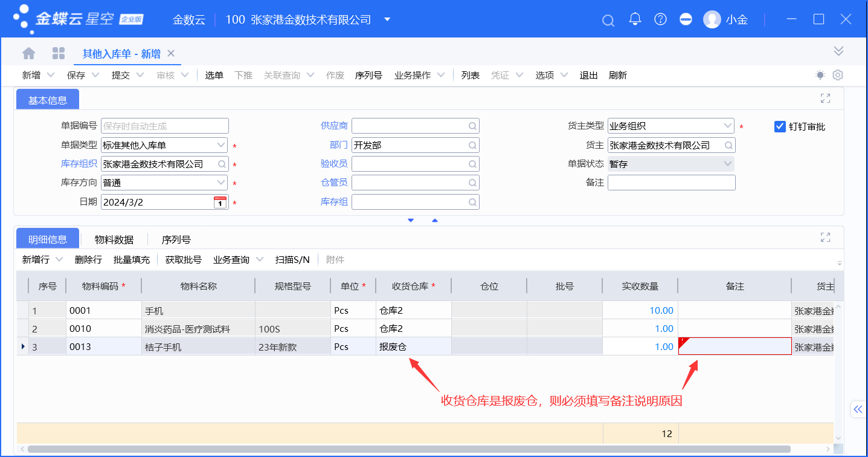Click the 报废仓 warehouse cell
This screenshot has width=868, height=457.
[413, 346]
